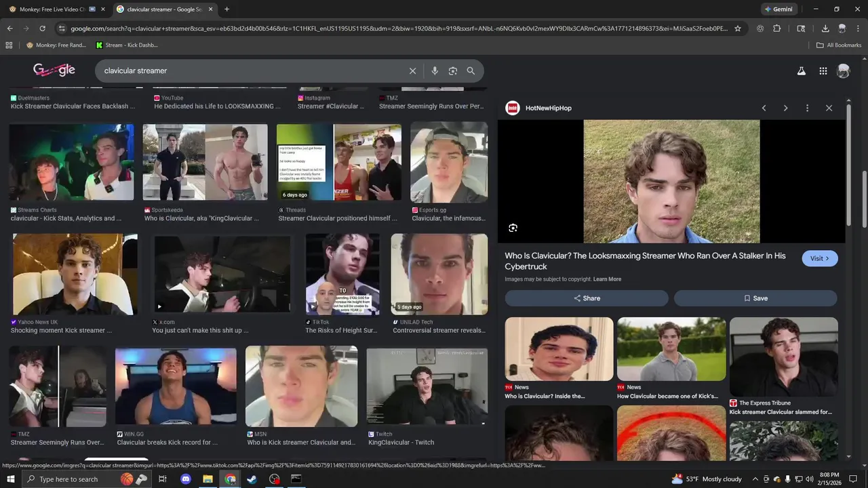Open the Google apps grid

(823, 70)
